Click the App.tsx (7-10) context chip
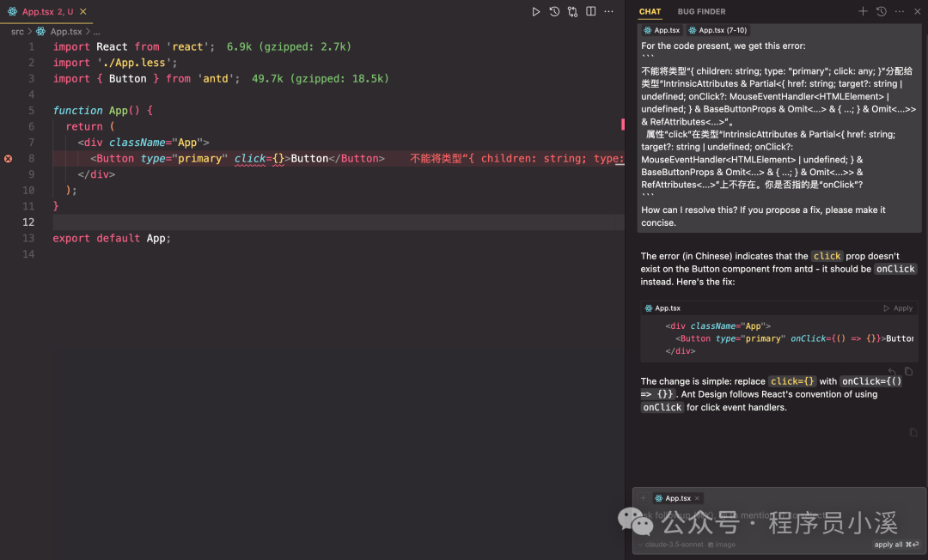928x560 pixels. coord(717,30)
